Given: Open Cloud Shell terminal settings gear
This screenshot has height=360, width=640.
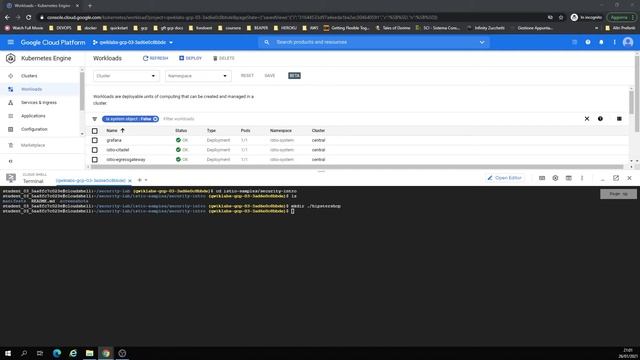Looking at the screenshot, I should [555, 178].
